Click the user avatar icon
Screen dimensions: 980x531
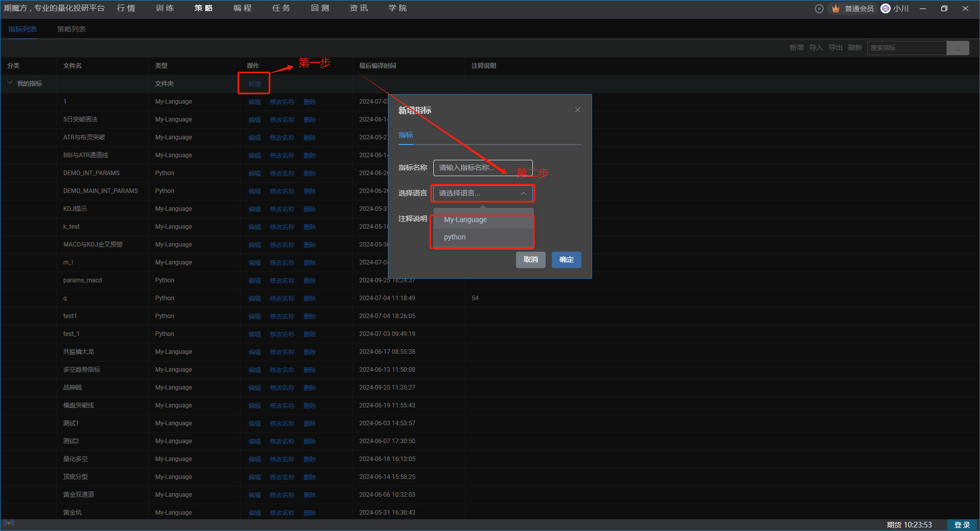tap(886, 9)
